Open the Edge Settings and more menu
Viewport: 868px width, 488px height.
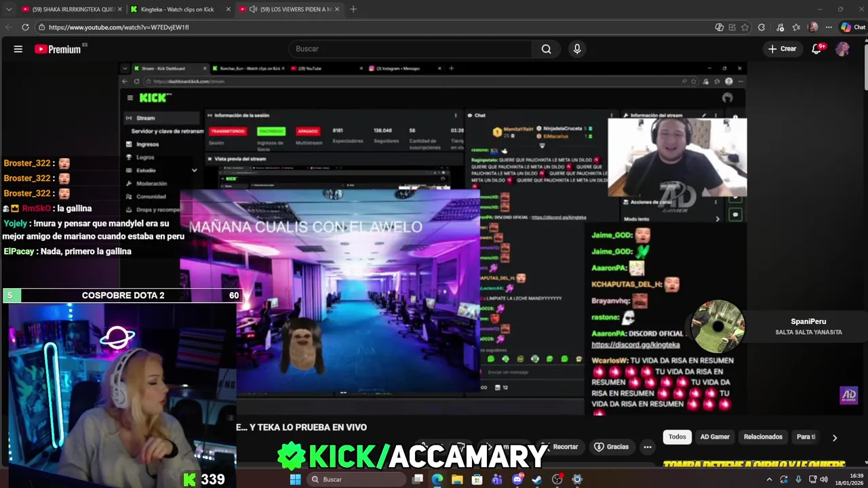tap(829, 27)
